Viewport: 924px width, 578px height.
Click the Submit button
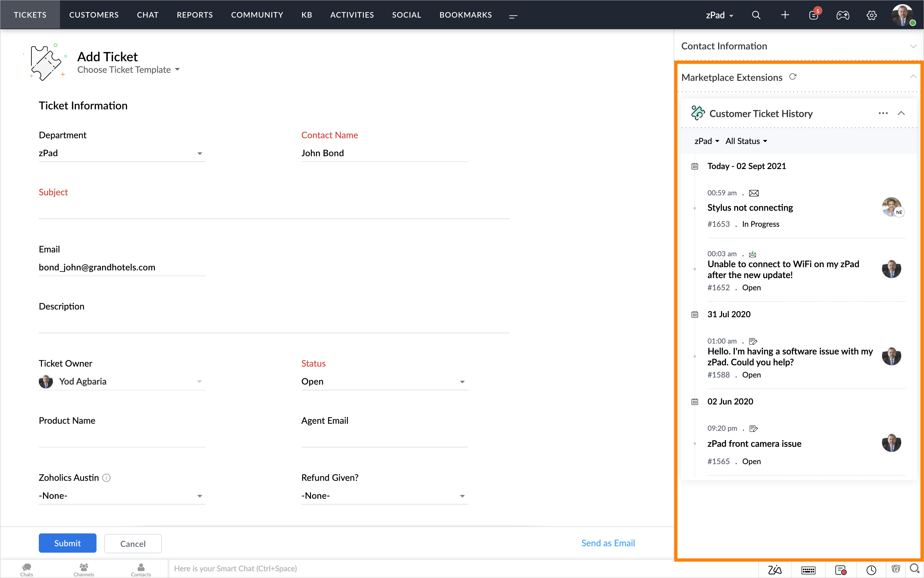(67, 543)
